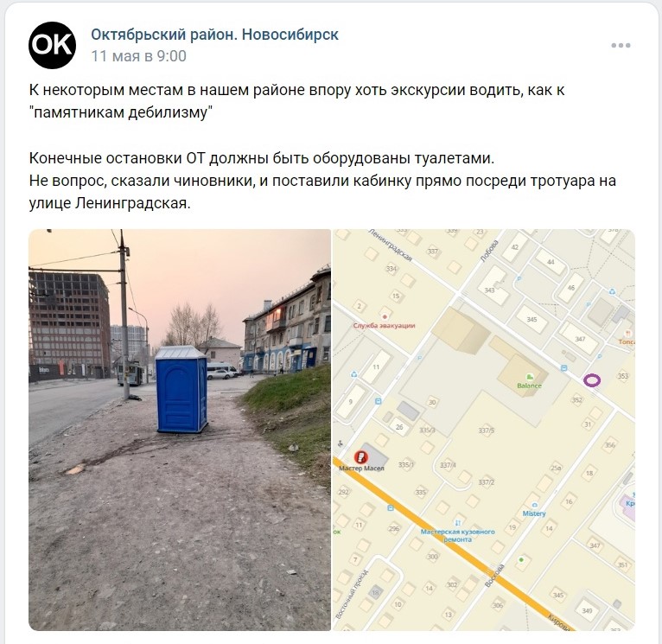Viewport: 662px width, 644px height.
Task: Click the bus stop icon near building 347
Action: coord(563,368)
